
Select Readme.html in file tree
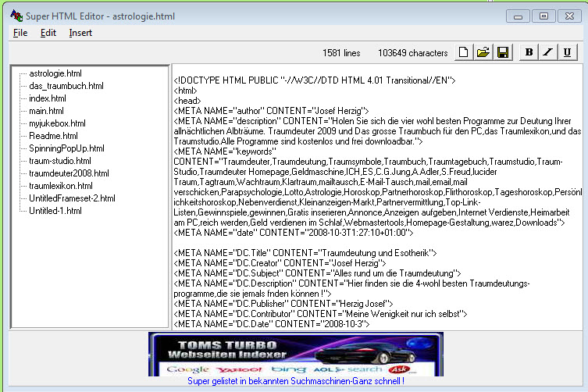54,136
